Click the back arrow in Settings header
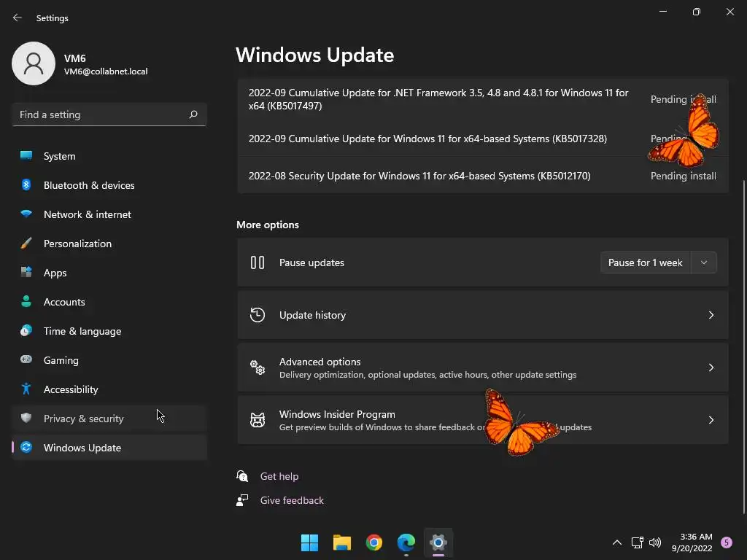The width and height of the screenshot is (747, 560). point(18,17)
